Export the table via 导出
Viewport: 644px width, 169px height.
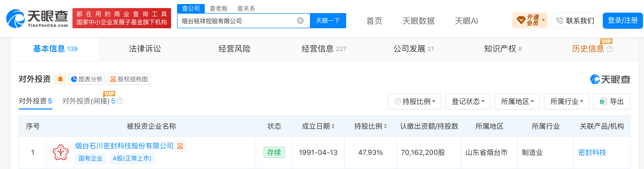coord(612,101)
